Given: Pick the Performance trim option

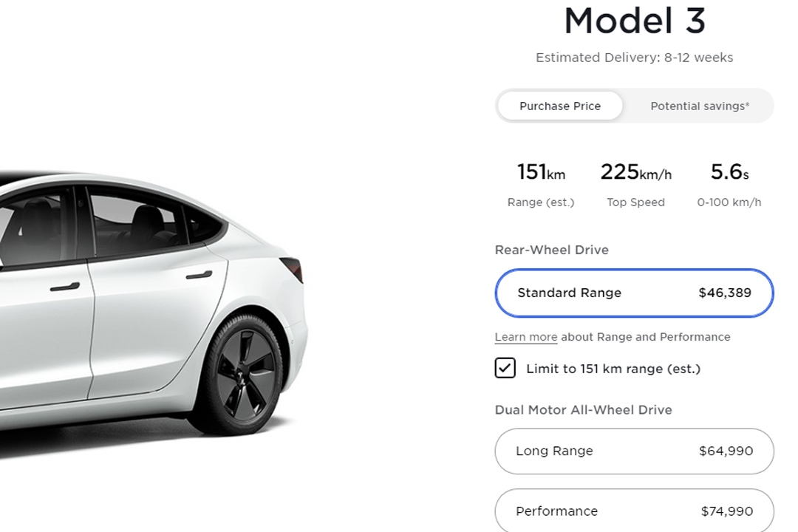Looking at the screenshot, I should tap(634, 511).
